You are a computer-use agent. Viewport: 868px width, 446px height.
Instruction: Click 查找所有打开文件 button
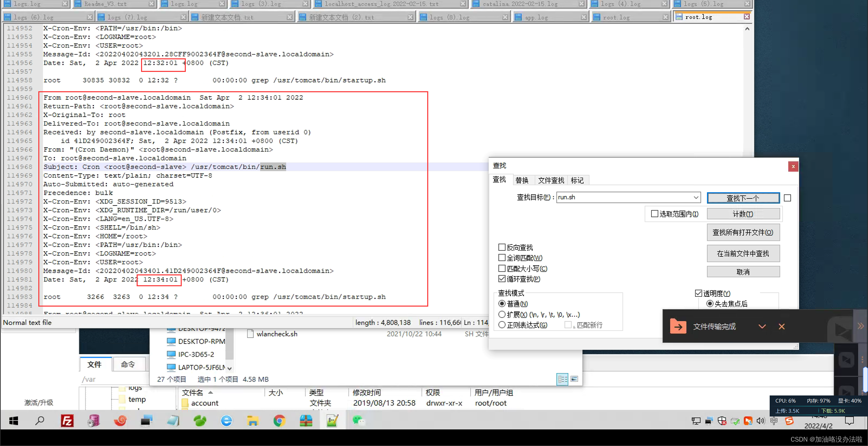(743, 232)
